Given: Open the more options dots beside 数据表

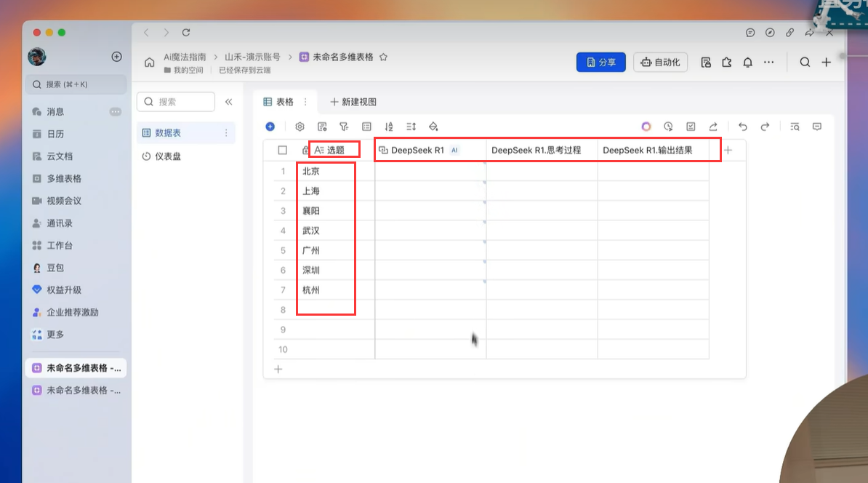Looking at the screenshot, I should click(226, 133).
